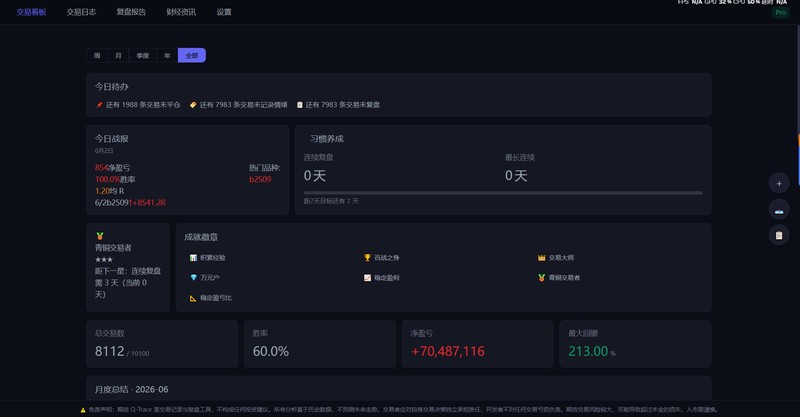Click the three-star rating in rank card

pyautogui.click(x=104, y=259)
